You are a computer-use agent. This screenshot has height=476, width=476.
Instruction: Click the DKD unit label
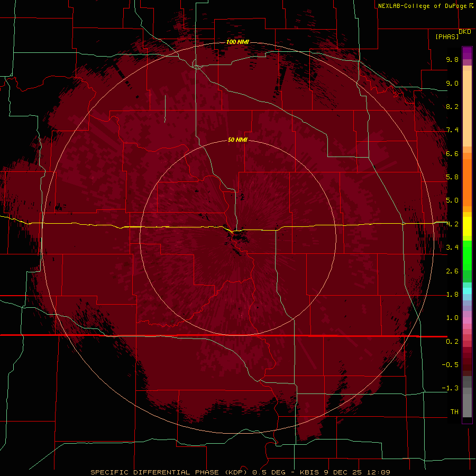click(x=465, y=32)
